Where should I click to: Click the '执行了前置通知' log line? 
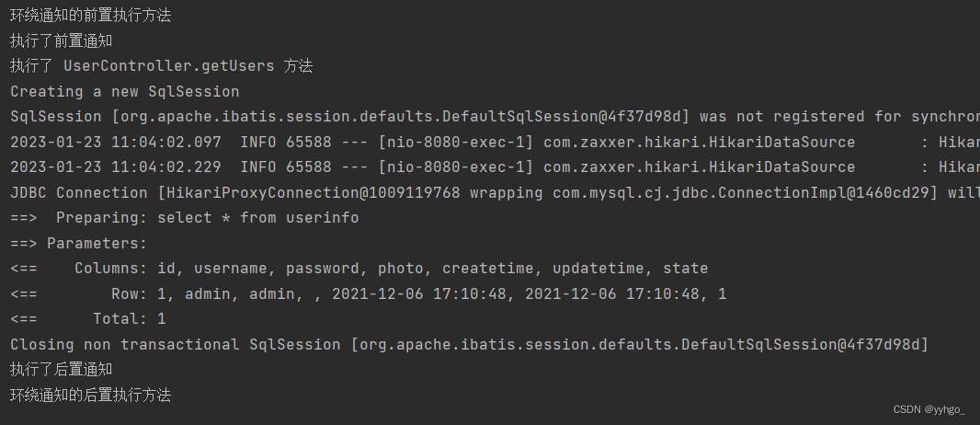coord(62,41)
